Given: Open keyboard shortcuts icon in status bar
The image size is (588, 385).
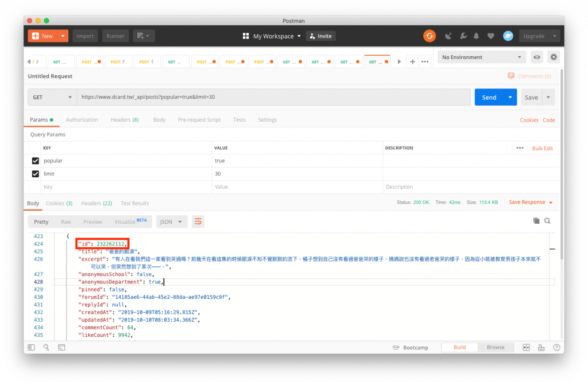Looking at the screenshot, I should 541,348.
